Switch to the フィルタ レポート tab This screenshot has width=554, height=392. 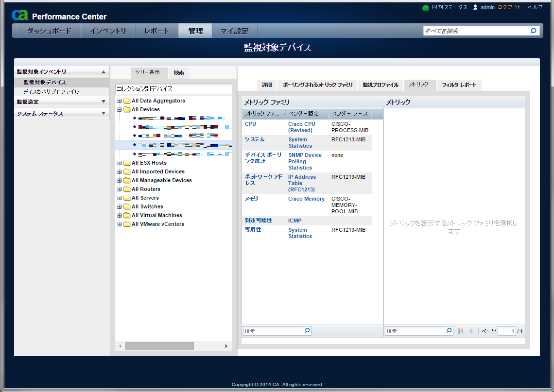459,85
